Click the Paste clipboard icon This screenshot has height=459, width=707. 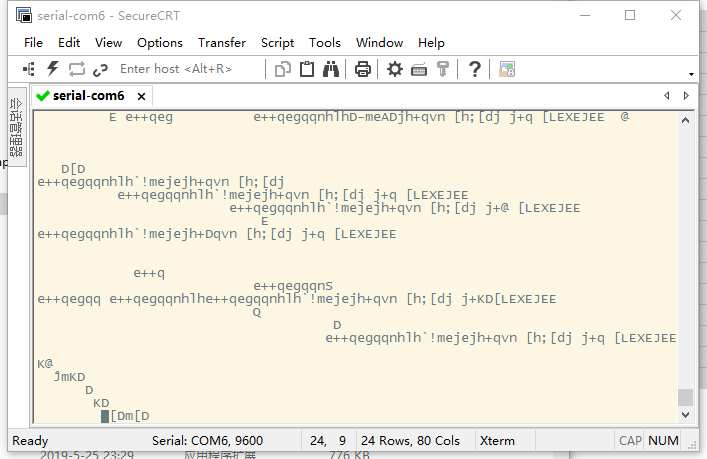(307, 69)
